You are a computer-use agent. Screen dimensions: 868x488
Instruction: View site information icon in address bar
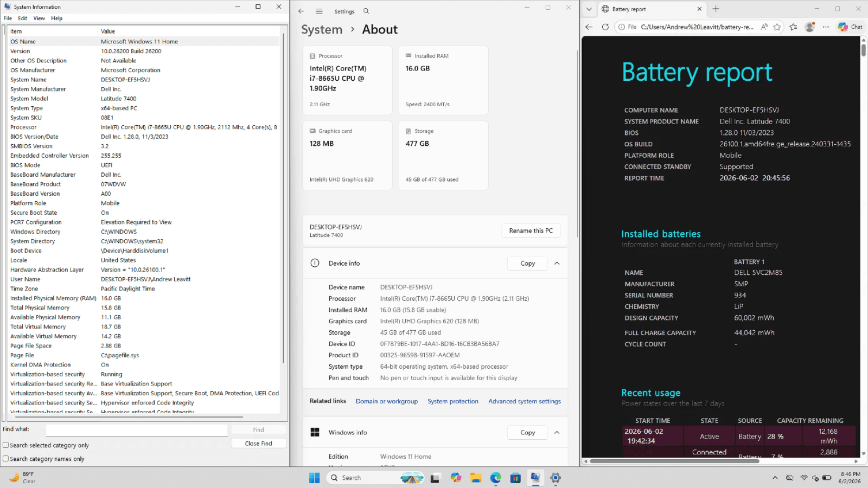[622, 27]
